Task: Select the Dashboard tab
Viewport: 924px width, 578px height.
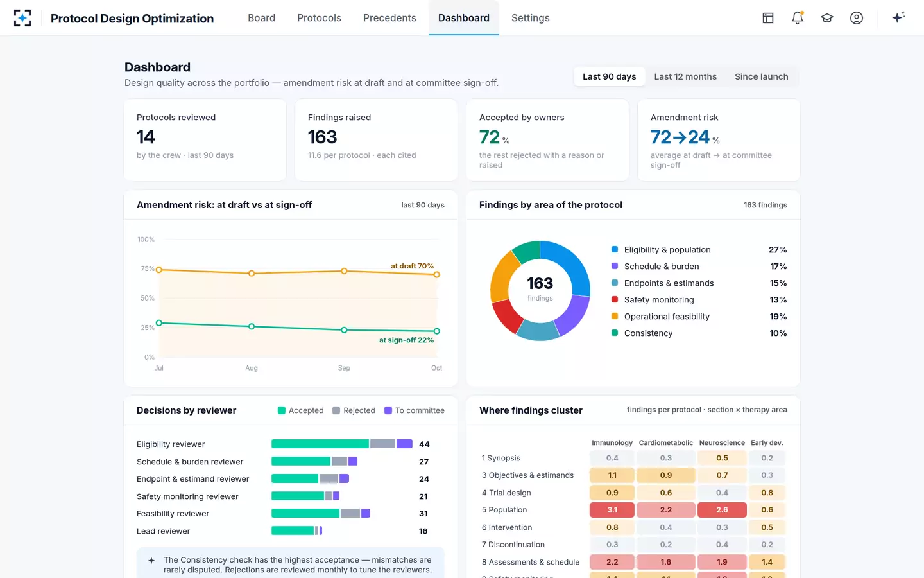Action: (464, 18)
